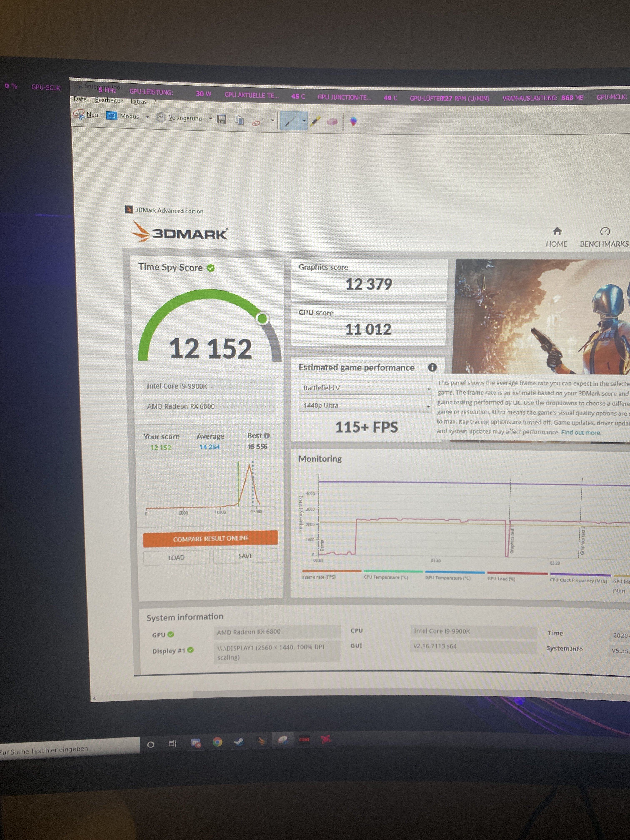Expand the pen options dropdown arrow
The height and width of the screenshot is (840, 630).
[304, 121]
